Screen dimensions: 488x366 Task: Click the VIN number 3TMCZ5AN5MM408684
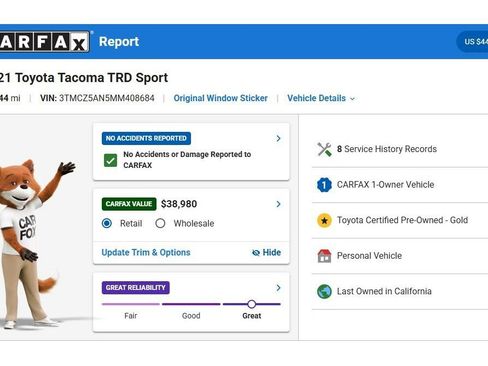[x=107, y=98]
